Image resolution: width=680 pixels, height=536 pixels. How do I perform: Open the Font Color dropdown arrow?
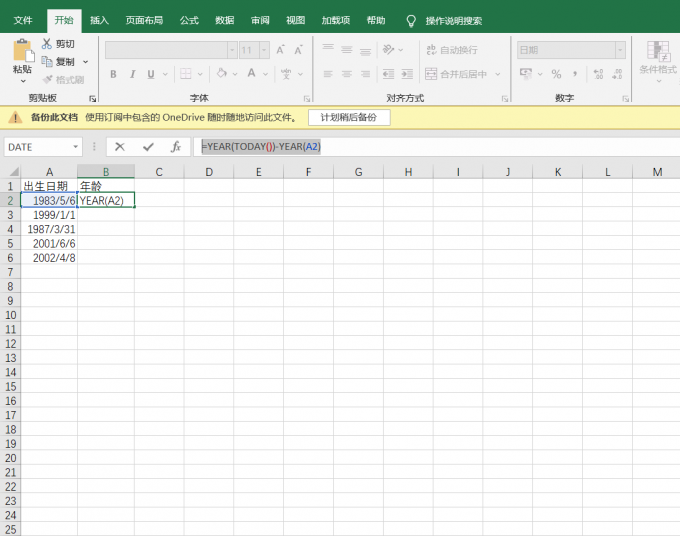265,74
